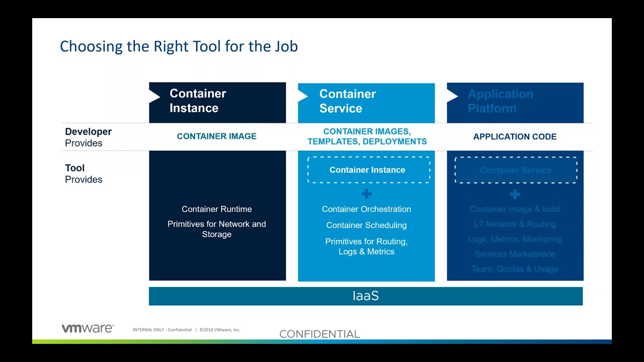Select the faded dashed Container Service box
Image resolution: width=644 pixels, height=362 pixels.
[516, 170]
